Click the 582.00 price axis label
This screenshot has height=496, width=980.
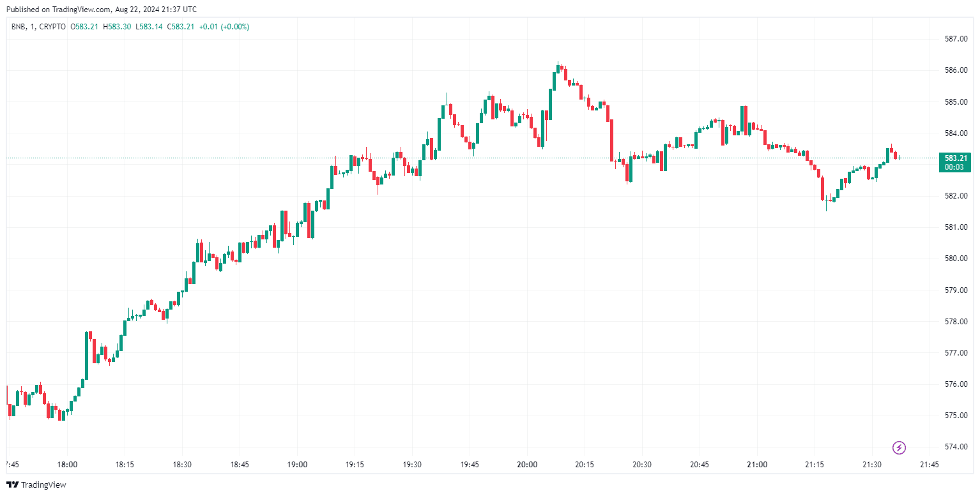956,196
